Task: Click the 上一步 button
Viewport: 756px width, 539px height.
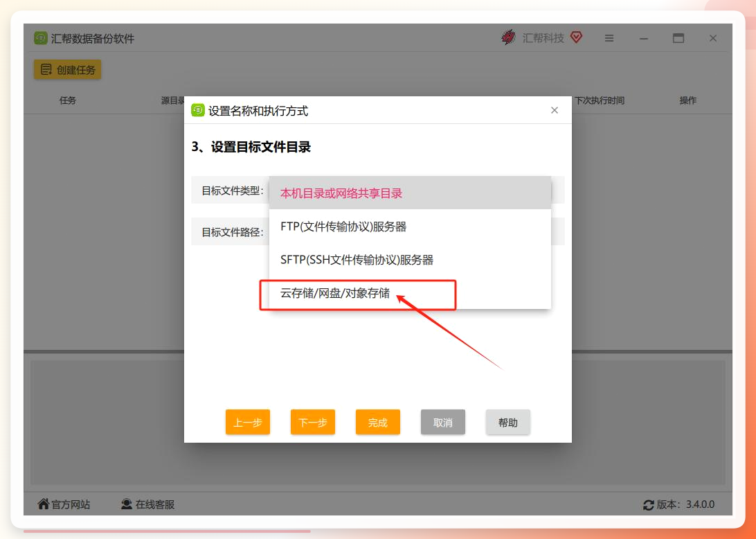Action: click(248, 422)
